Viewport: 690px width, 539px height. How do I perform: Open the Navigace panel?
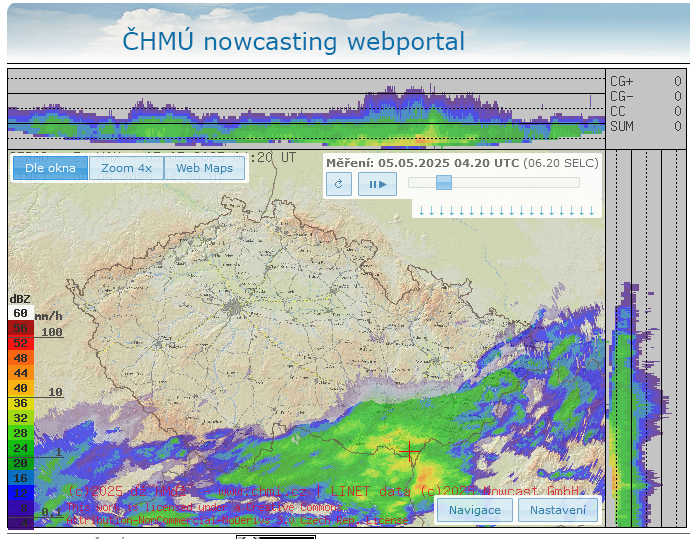click(x=474, y=510)
